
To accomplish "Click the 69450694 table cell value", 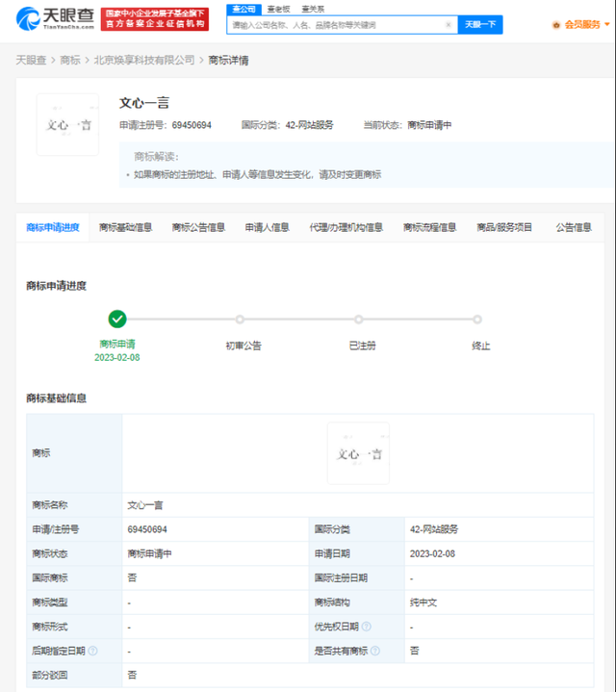I will click(147, 529).
